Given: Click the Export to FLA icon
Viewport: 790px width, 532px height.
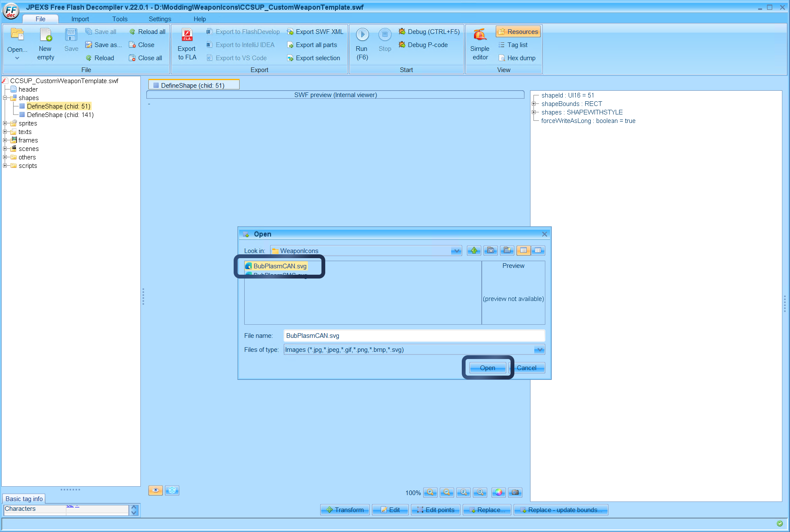Looking at the screenshot, I should tap(187, 35).
